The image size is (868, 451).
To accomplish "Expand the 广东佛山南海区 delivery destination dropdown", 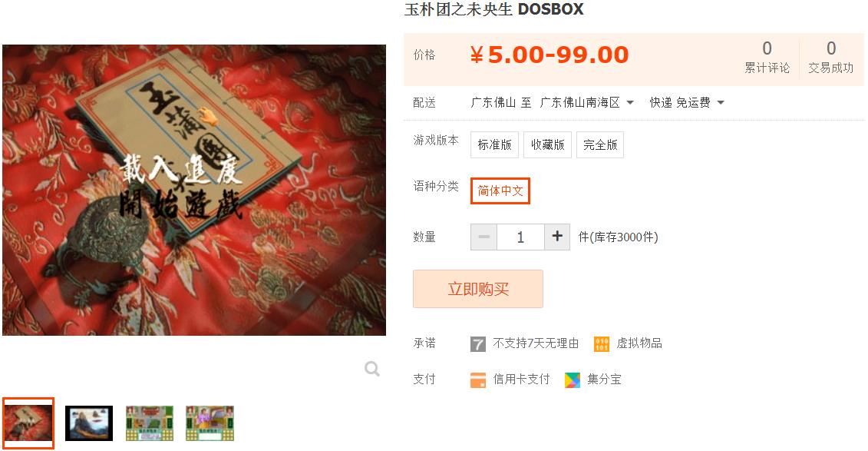I will [x=587, y=102].
